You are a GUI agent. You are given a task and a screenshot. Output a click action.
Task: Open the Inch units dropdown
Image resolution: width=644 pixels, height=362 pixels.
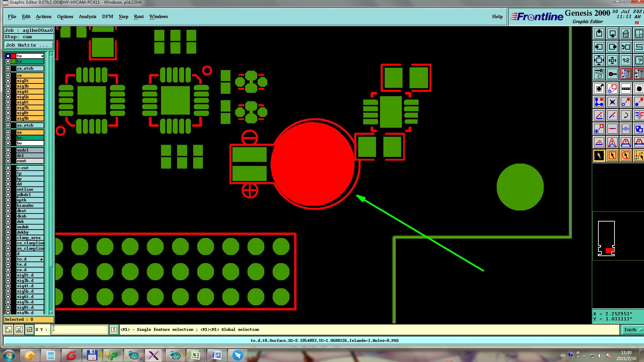point(633,329)
